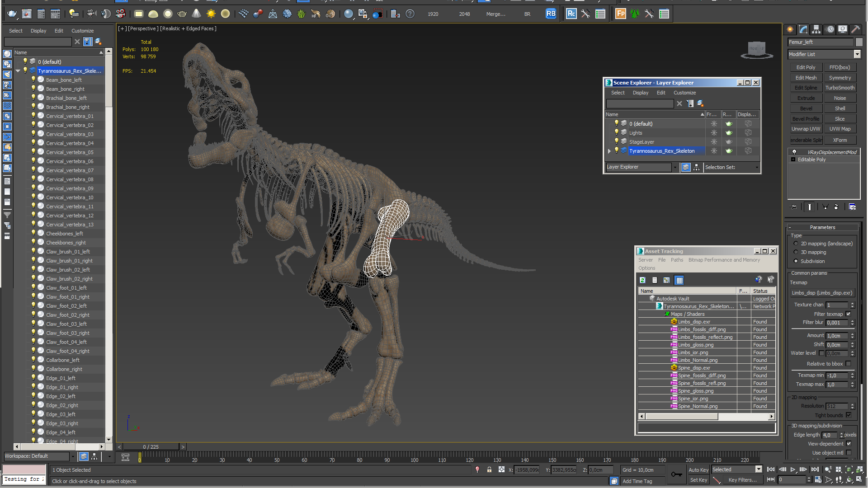The height and width of the screenshot is (488, 868).
Task: Click the Play Animation button
Action: pyautogui.click(x=793, y=470)
